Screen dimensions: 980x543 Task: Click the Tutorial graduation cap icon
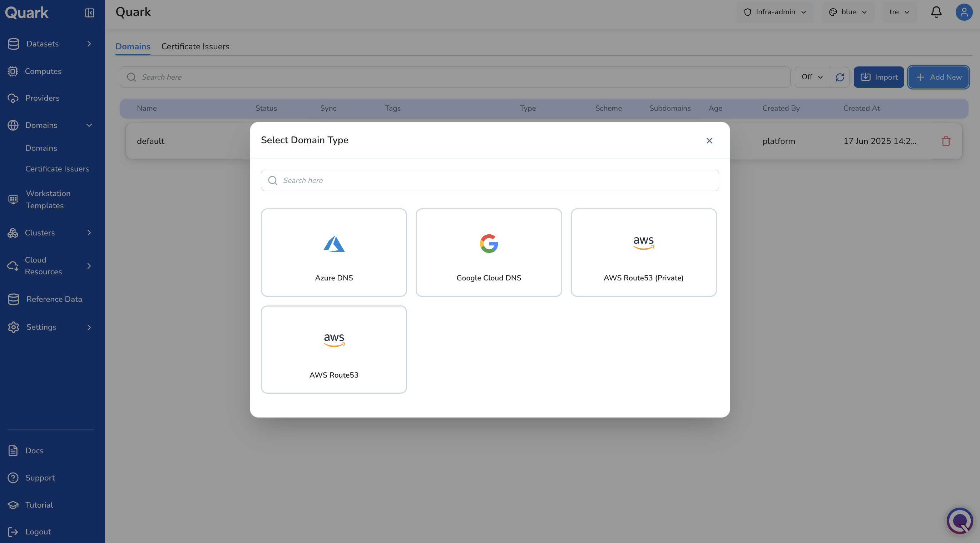[x=13, y=505]
